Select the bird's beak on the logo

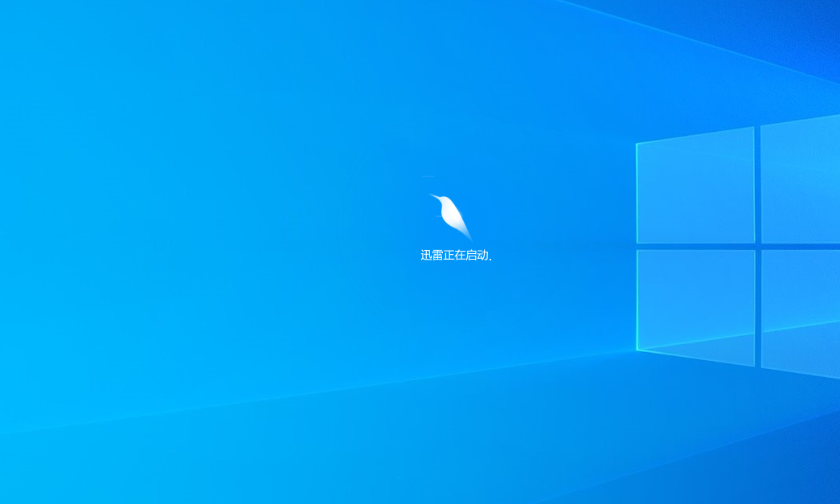pos(429,195)
